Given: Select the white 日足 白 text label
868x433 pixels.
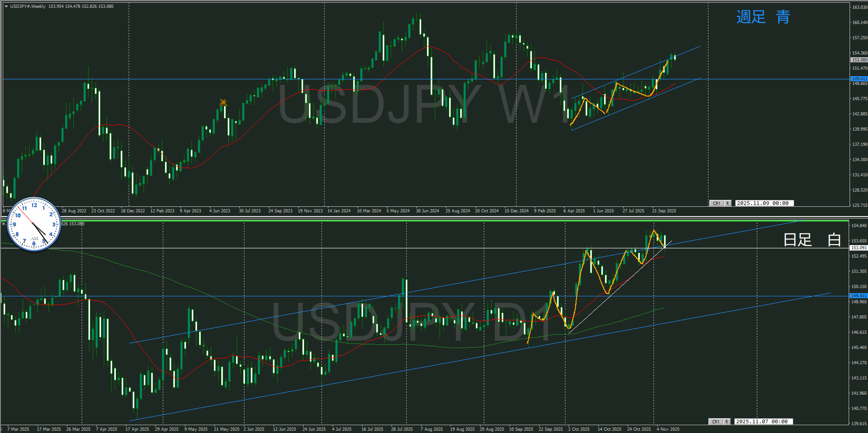Looking at the screenshot, I should click(811, 240).
